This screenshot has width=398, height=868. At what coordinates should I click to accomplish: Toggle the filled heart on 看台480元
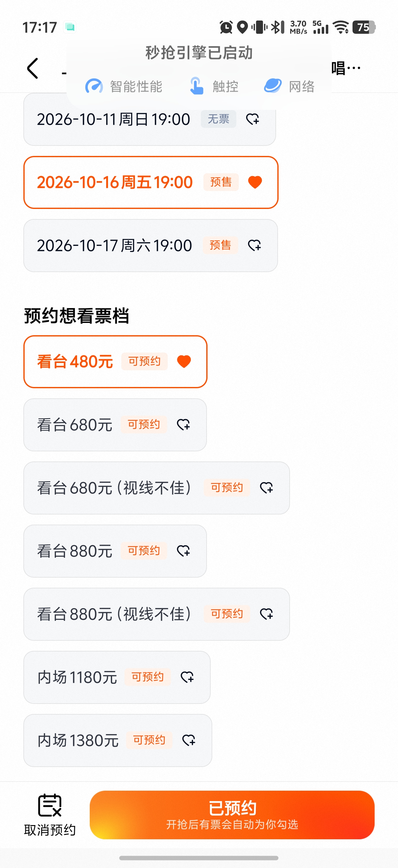tap(184, 361)
